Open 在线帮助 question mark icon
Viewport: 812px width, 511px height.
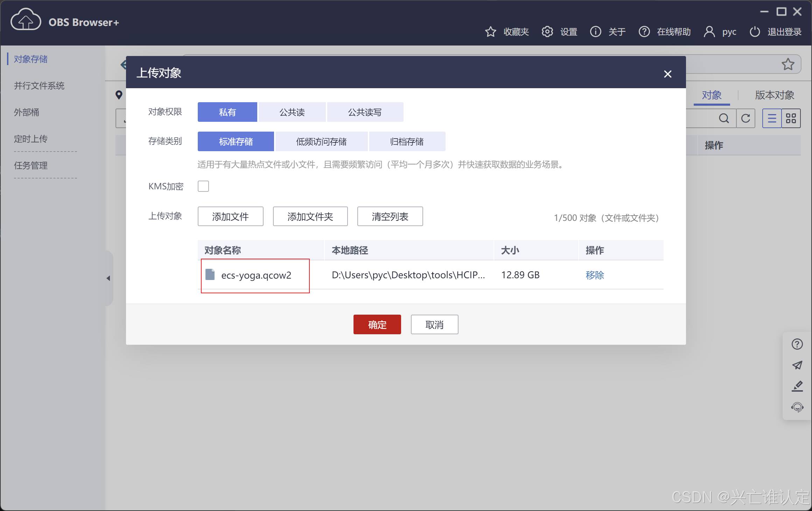click(644, 31)
